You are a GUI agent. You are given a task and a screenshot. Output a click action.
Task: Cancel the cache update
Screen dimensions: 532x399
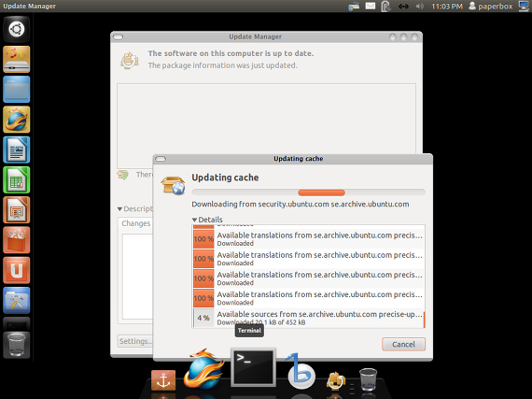(403, 344)
